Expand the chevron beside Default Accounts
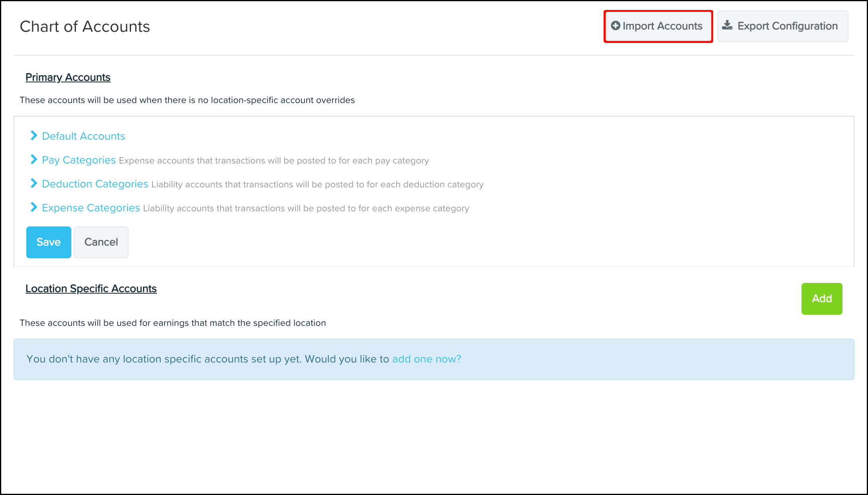The height and width of the screenshot is (495, 868). click(x=34, y=136)
